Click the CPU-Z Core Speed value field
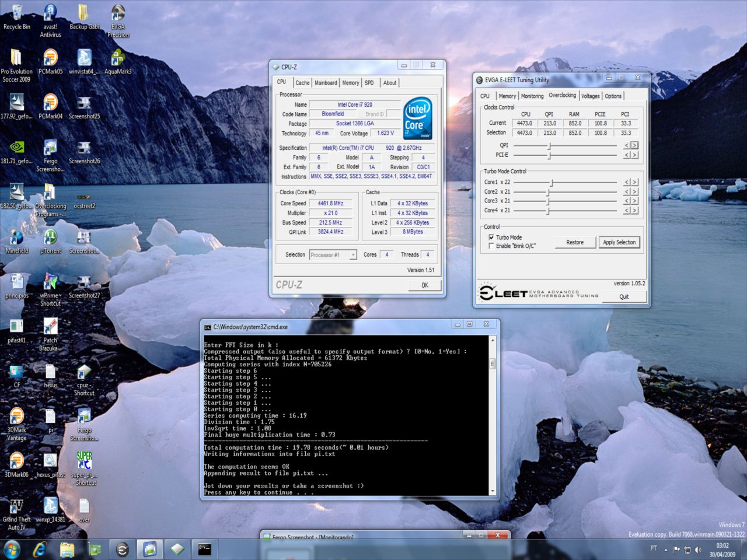The width and height of the screenshot is (747, 560). pos(330,204)
